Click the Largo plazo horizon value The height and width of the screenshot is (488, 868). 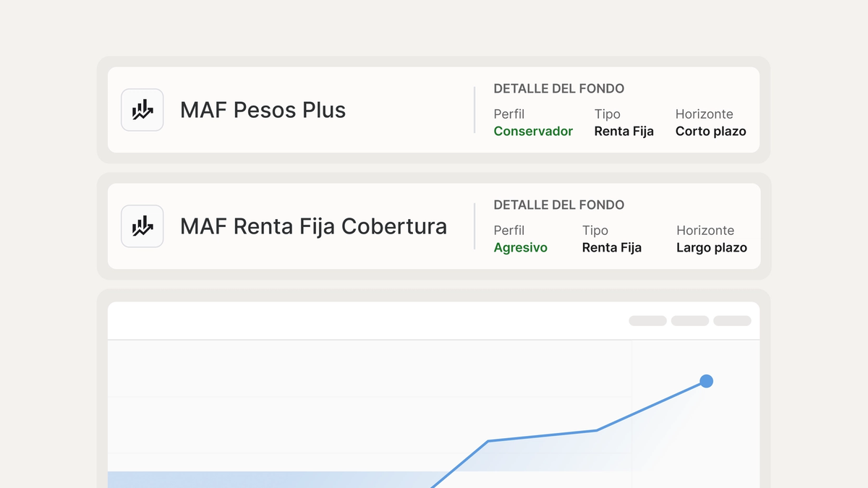pyautogui.click(x=712, y=248)
